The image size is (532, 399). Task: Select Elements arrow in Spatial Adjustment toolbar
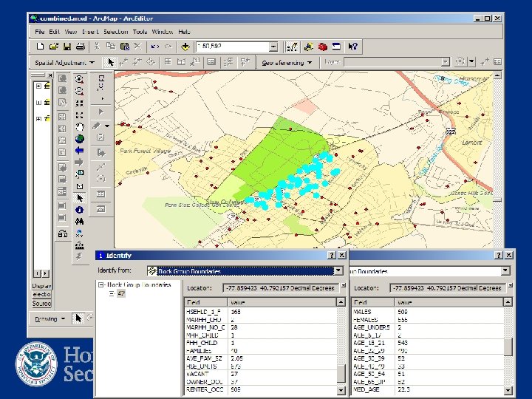tap(111, 62)
